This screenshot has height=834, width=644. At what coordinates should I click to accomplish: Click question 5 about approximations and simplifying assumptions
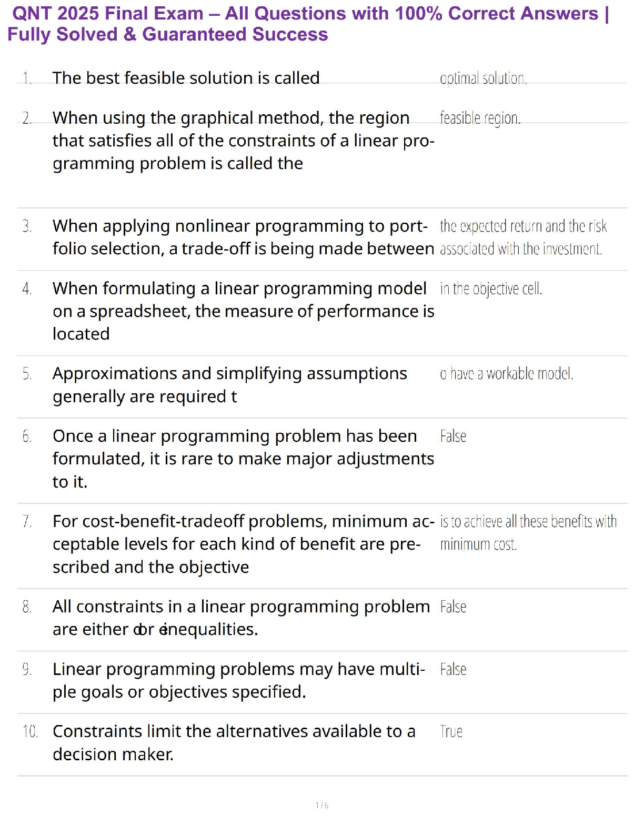coord(229,384)
